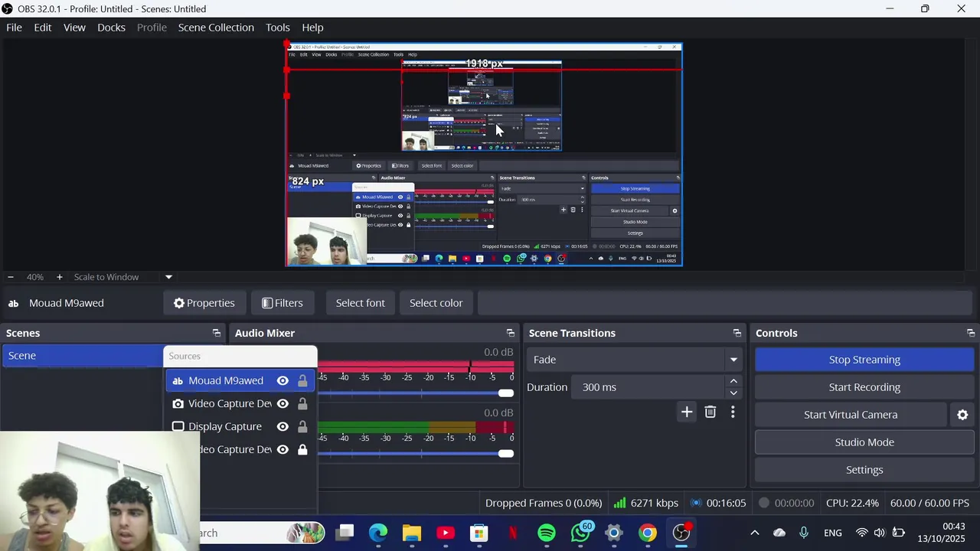Click Start Virtual Camera
This screenshot has width=980, height=551.
(851, 415)
